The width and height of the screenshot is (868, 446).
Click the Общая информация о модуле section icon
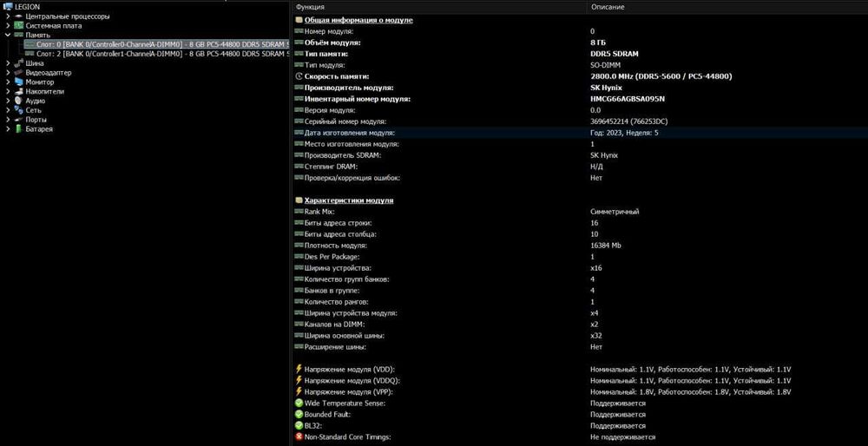pos(299,20)
